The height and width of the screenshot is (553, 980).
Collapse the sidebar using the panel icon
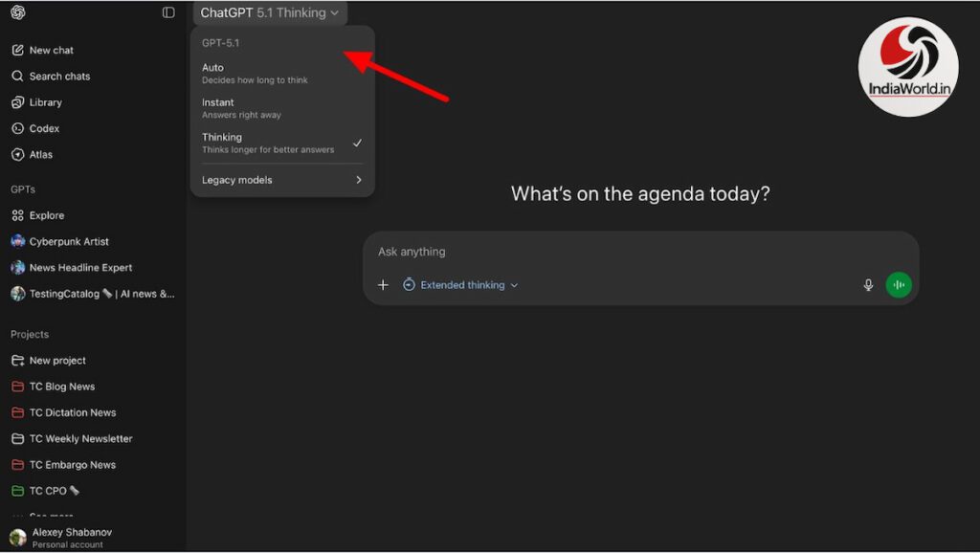[x=168, y=12]
